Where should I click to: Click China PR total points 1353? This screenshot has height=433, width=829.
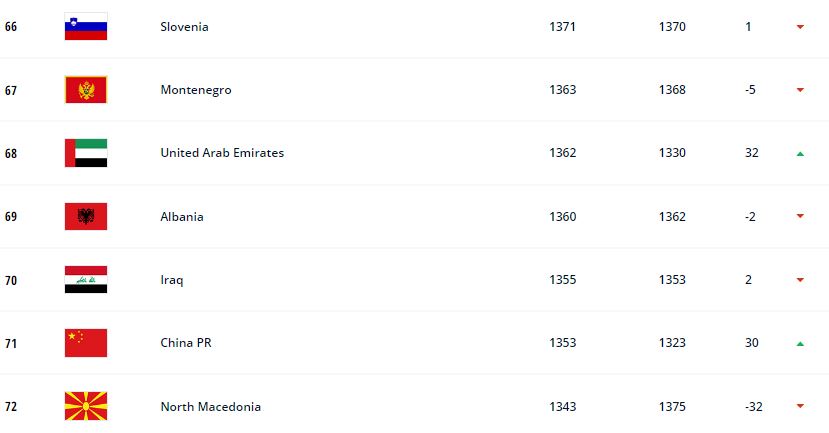coord(562,343)
